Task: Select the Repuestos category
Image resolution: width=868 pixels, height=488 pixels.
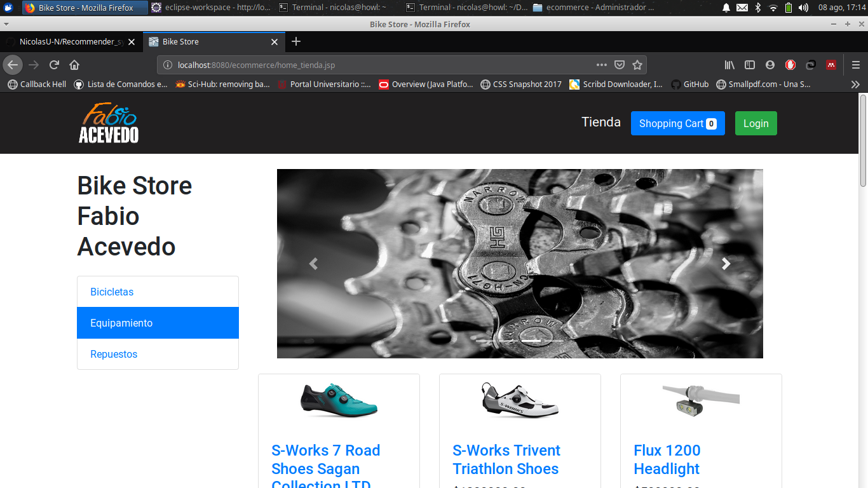Action: (158, 354)
